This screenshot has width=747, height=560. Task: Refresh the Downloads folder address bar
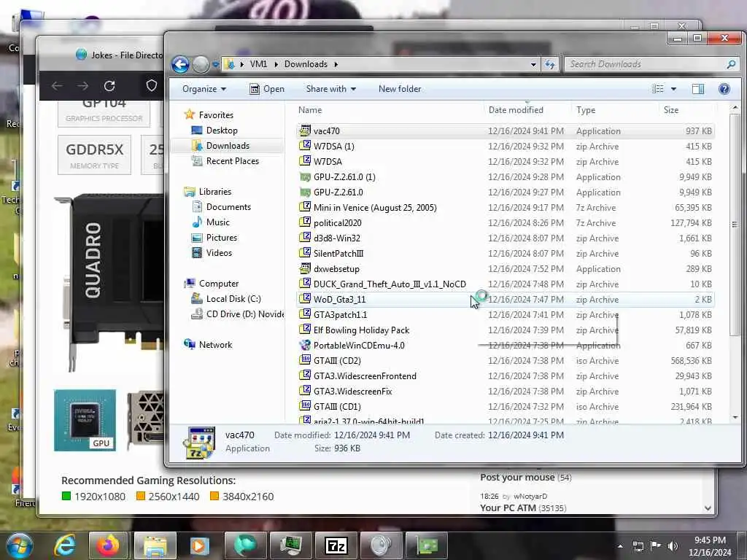click(550, 64)
